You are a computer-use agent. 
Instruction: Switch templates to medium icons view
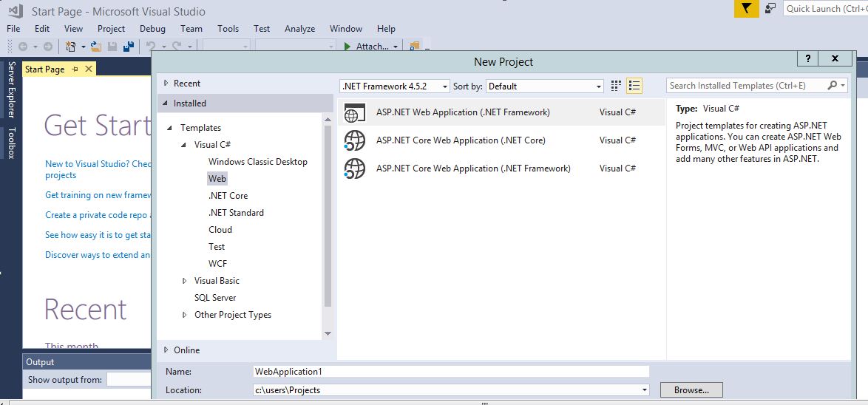(616, 86)
